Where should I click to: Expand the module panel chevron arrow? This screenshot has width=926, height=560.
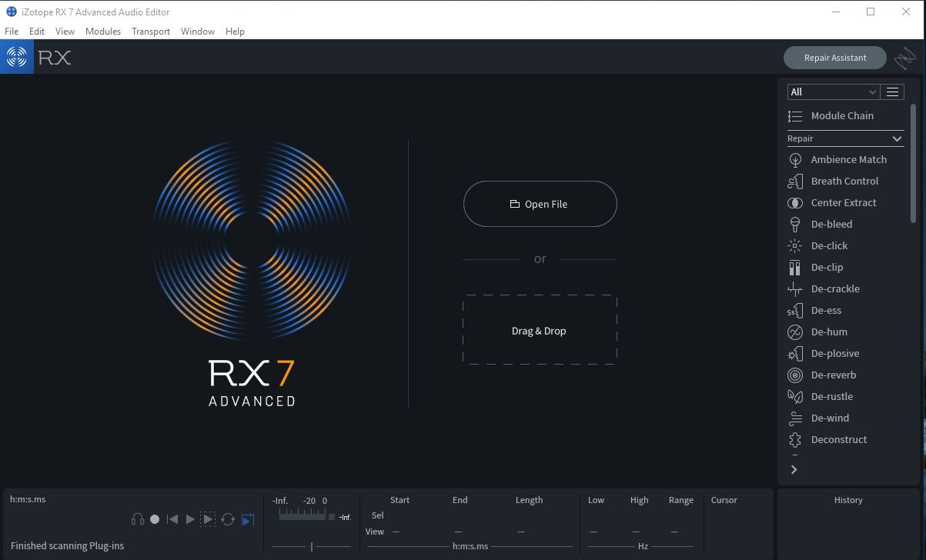coord(794,469)
